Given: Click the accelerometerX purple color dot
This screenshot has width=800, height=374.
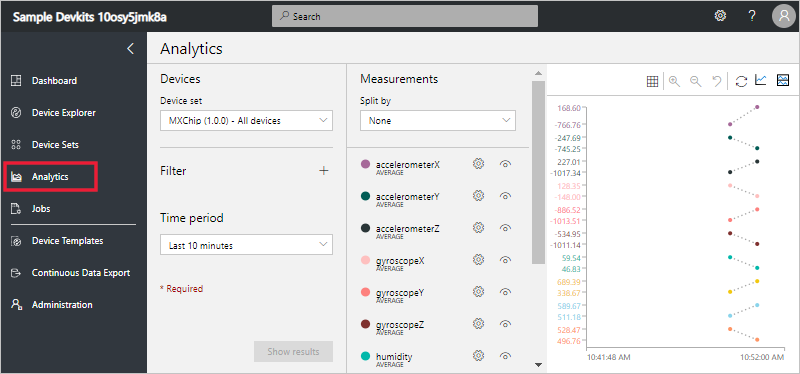Looking at the screenshot, I should [x=365, y=164].
